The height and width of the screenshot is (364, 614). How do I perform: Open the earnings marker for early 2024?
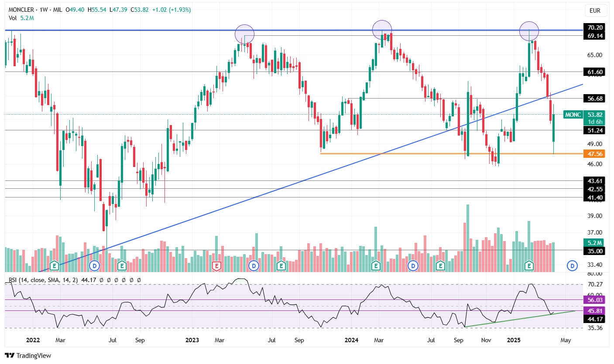coord(375,265)
